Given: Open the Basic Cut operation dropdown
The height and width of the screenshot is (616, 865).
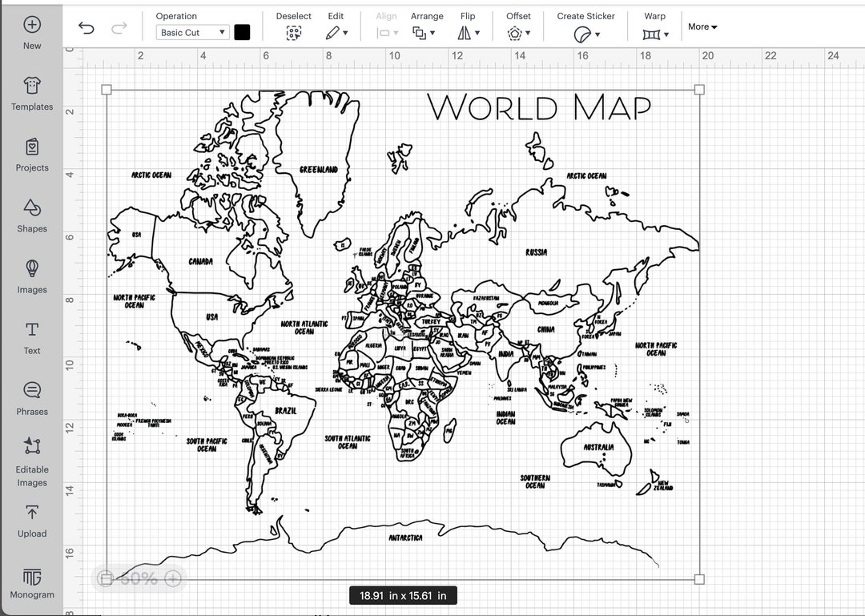Looking at the screenshot, I should (x=191, y=32).
